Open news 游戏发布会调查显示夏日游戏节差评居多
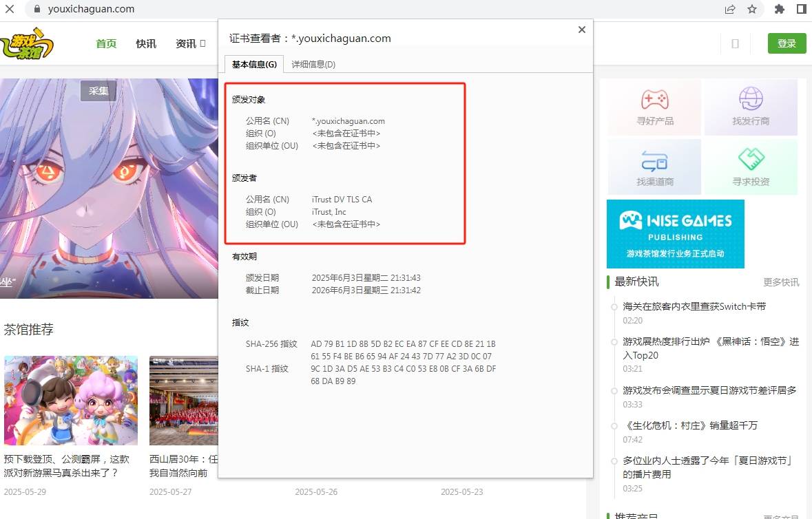Image resolution: width=812 pixels, height=519 pixels. (x=709, y=390)
